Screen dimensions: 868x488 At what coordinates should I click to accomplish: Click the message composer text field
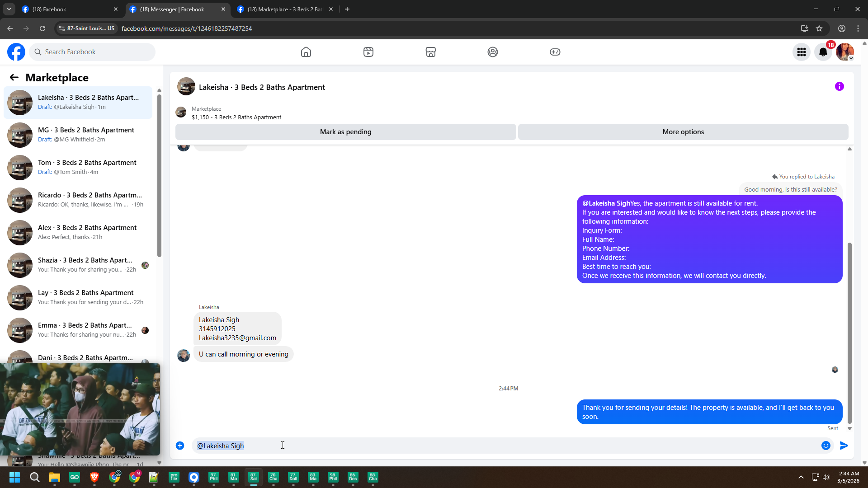506,446
